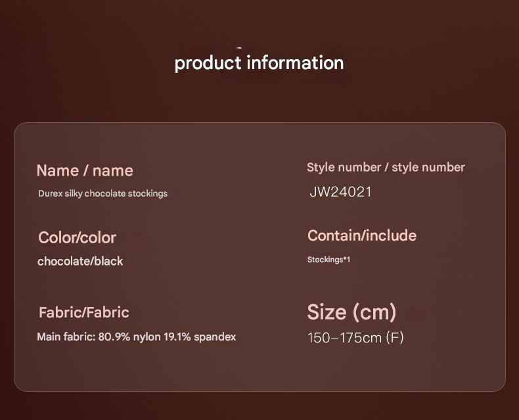Select the "chocolate/black" color value
The height and width of the screenshot is (420, 519).
tap(80, 261)
